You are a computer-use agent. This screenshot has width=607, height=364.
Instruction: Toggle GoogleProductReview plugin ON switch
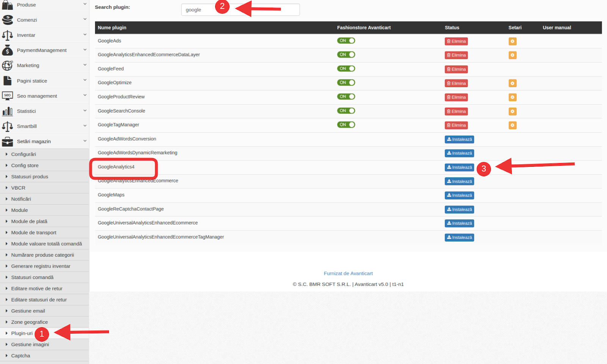pyautogui.click(x=346, y=97)
